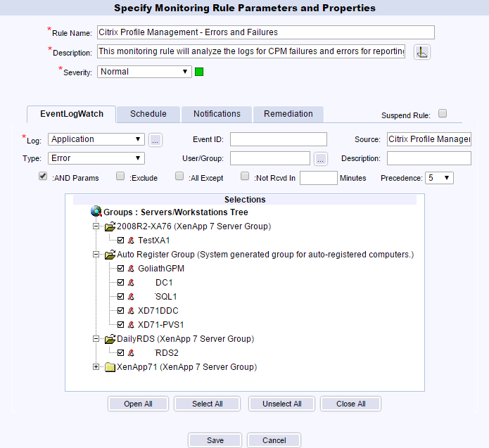The height and width of the screenshot is (448, 489).
Task: Switch to the Schedule tab
Action: [148, 114]
